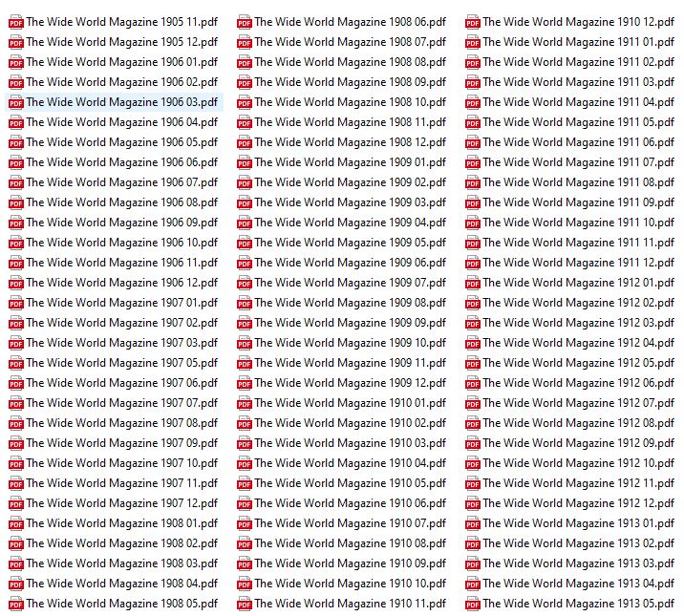Click PDF icon of Wide World Magazine 1905 11
This screenshot has width=684, height=616.
click(x=15, y=21)
